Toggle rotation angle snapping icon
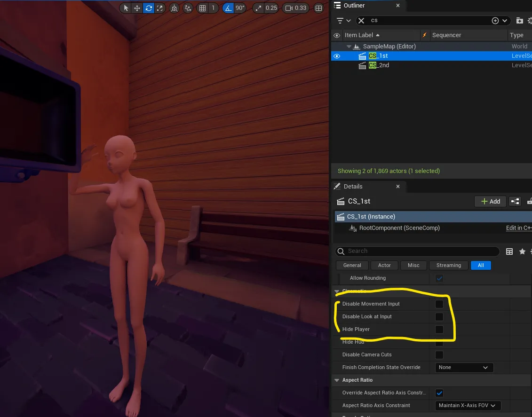The image size is (532, 417). 228,8
